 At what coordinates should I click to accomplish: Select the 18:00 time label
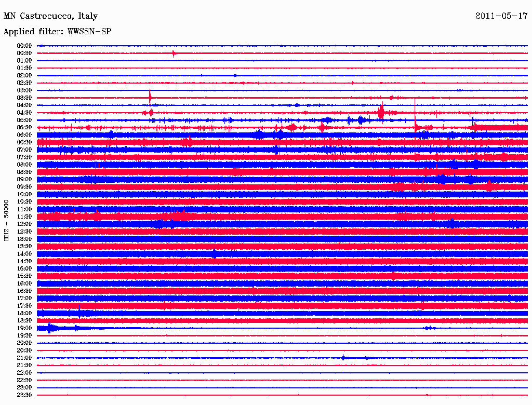[x=24, y=313]
